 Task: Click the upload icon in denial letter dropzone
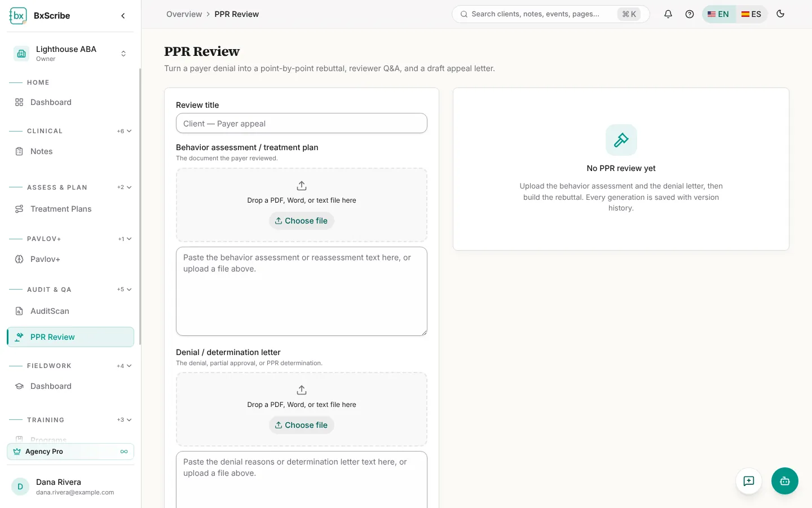pyautogui.click(x=302, y=390)
